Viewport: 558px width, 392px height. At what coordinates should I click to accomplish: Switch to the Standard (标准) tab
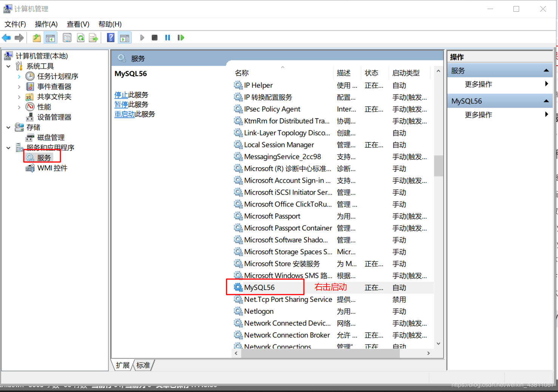pyautogui.click(x=143, y=365)
